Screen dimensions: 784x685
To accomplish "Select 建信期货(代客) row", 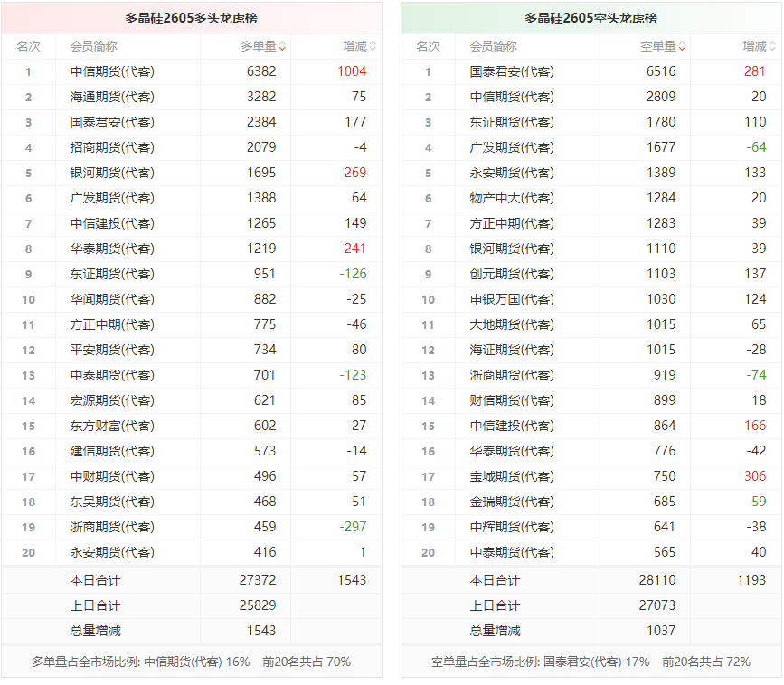I will (192, 451).
